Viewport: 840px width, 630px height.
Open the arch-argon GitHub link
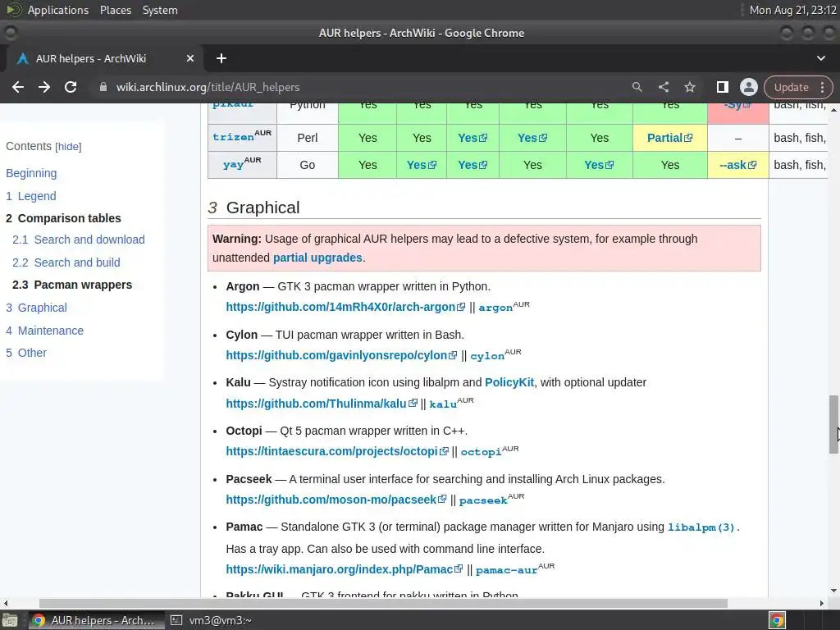pos(345,307)
